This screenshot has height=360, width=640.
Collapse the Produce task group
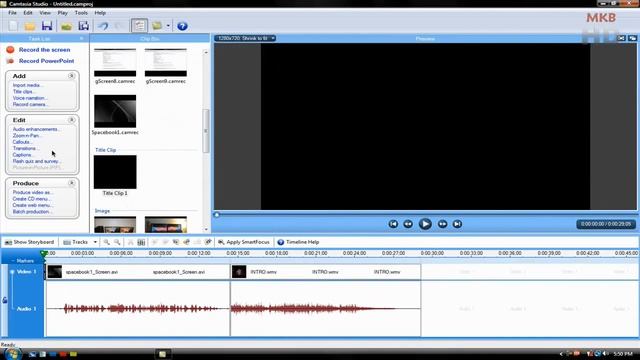pos(71,183)
